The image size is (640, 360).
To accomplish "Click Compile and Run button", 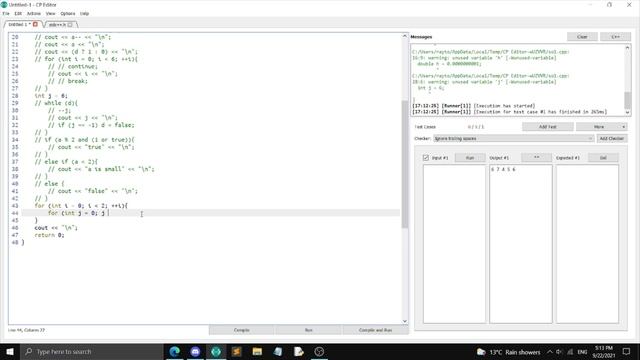I will pyautogui.click(x=376, y=330).
